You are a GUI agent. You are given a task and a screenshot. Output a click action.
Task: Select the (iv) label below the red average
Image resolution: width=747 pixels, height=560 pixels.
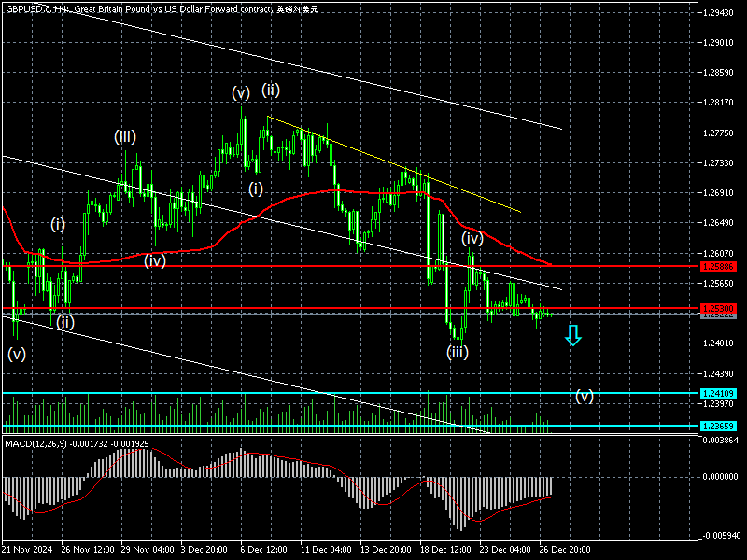154,260
